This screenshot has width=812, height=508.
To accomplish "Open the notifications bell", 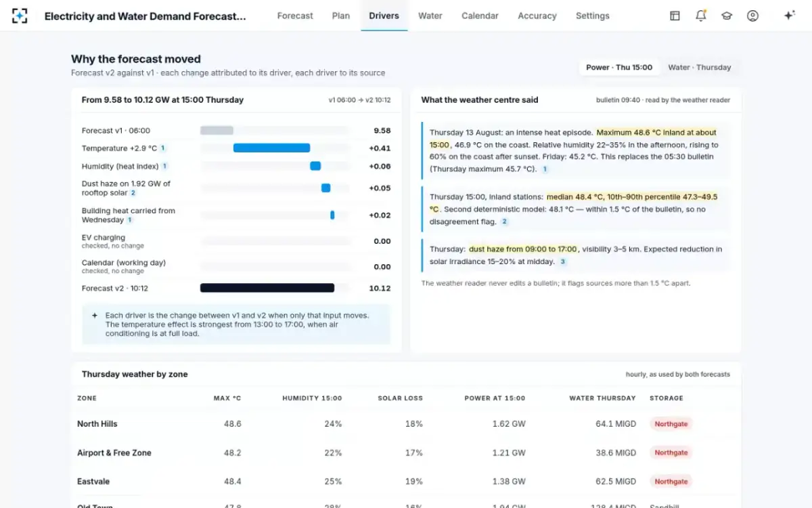I will coord(701,16).
